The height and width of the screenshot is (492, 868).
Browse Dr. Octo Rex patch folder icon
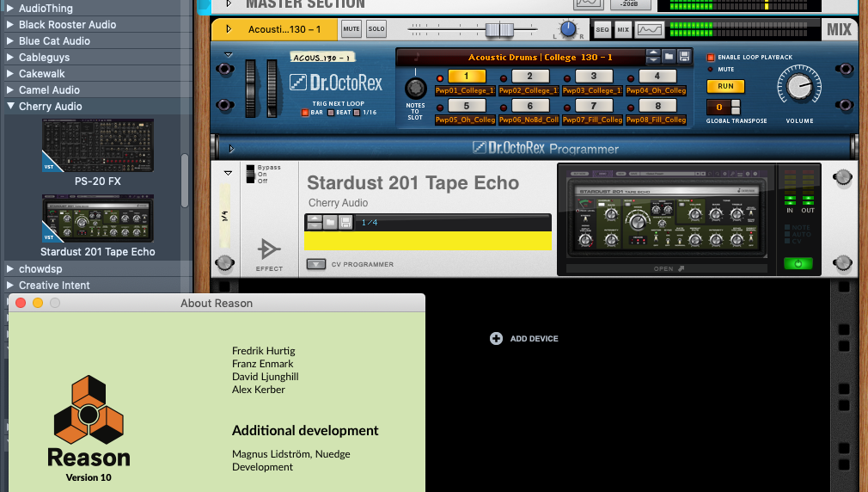(x=669, y=56)
